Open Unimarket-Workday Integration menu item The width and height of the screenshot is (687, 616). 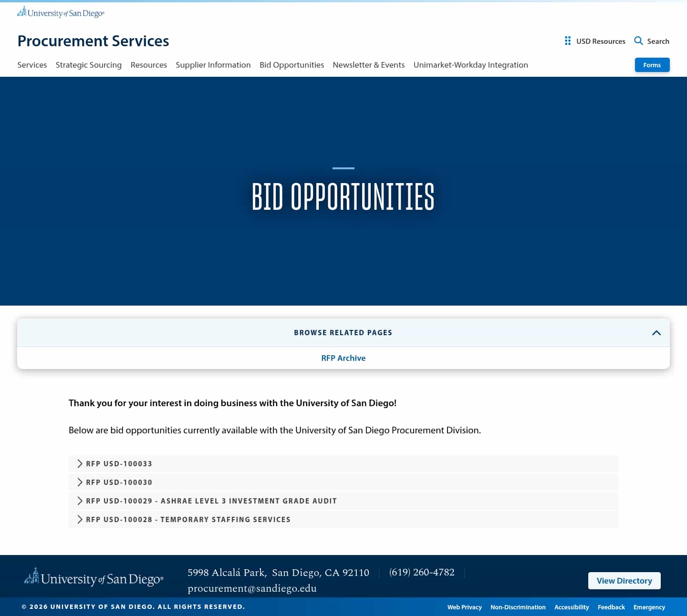(x=471, y=65)
